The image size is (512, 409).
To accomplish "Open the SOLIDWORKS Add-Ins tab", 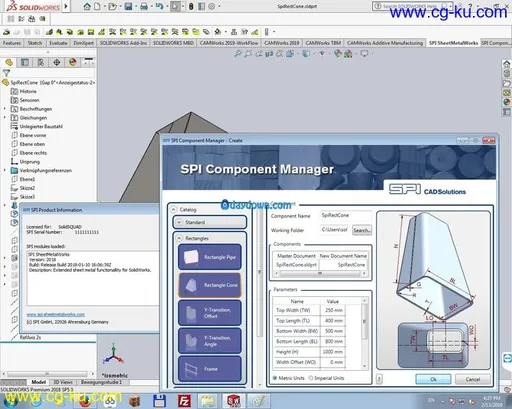I will 123,43.
